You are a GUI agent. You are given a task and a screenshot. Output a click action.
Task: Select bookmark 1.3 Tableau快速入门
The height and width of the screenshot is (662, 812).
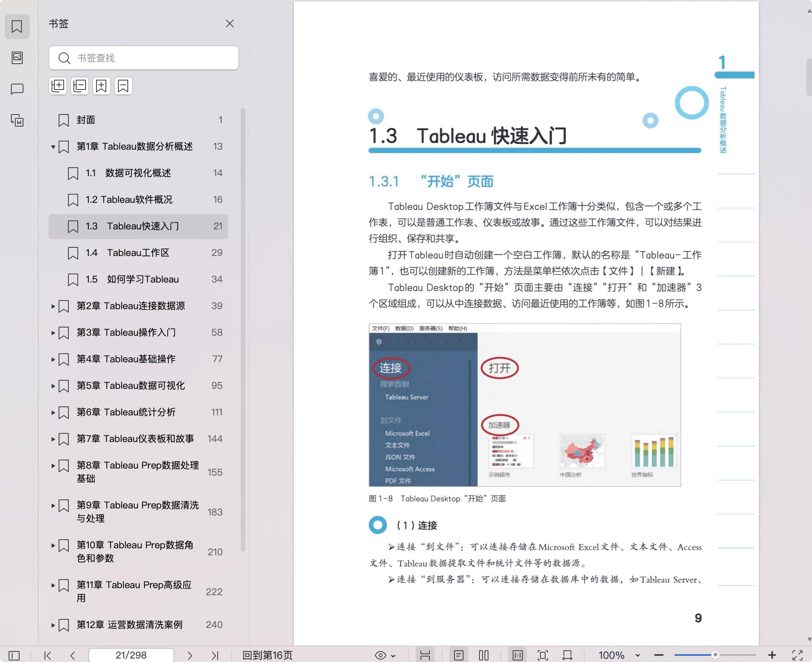pos(138,226)
